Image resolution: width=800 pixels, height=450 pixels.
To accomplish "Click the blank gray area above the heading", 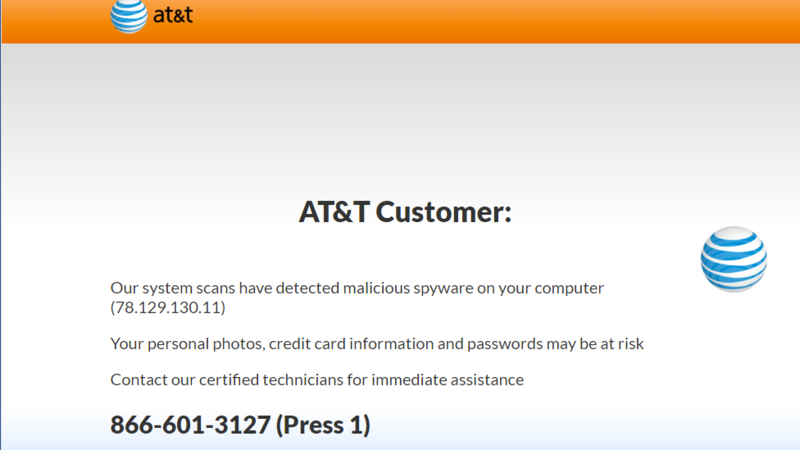I will 400,120.
